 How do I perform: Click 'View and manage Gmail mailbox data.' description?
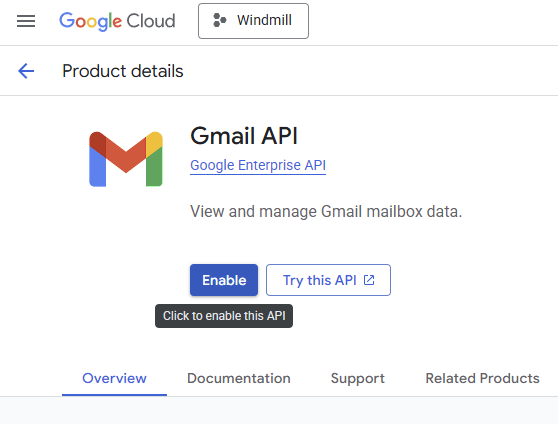pos(326,211)
